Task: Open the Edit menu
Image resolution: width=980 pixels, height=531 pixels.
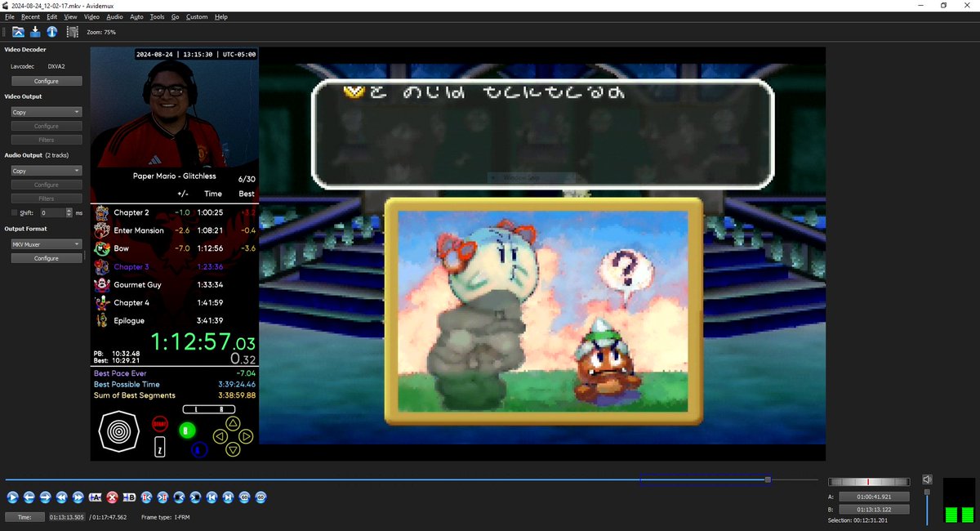Action: [52, 16]
